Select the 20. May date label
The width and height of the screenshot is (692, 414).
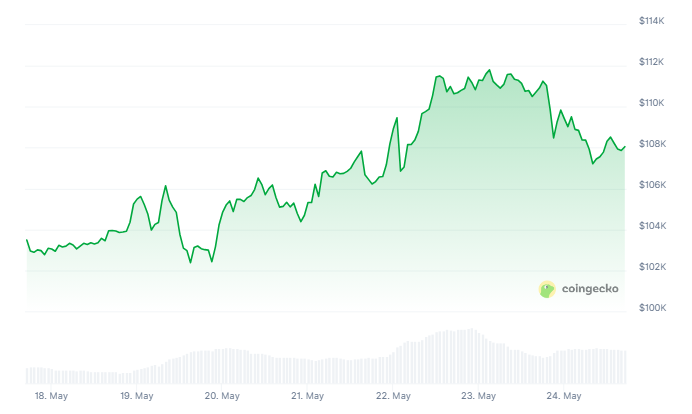[x=222, y=397]
